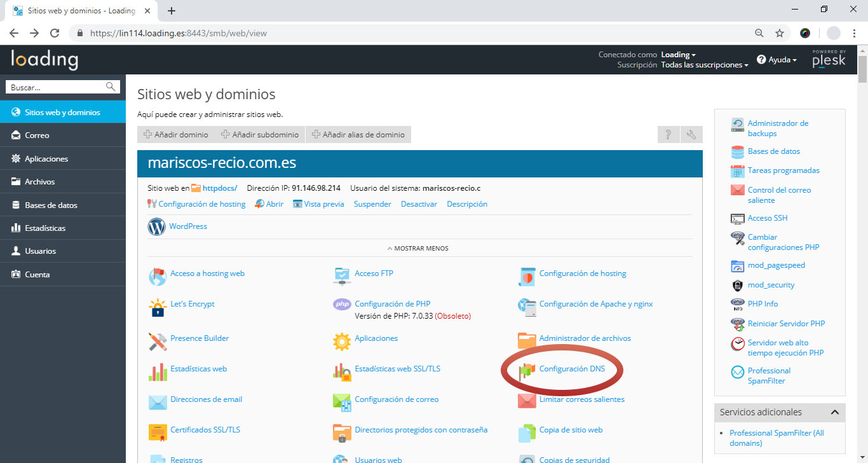
Task: Open the Loading user dropdown in header
Action: pos(678,55)
